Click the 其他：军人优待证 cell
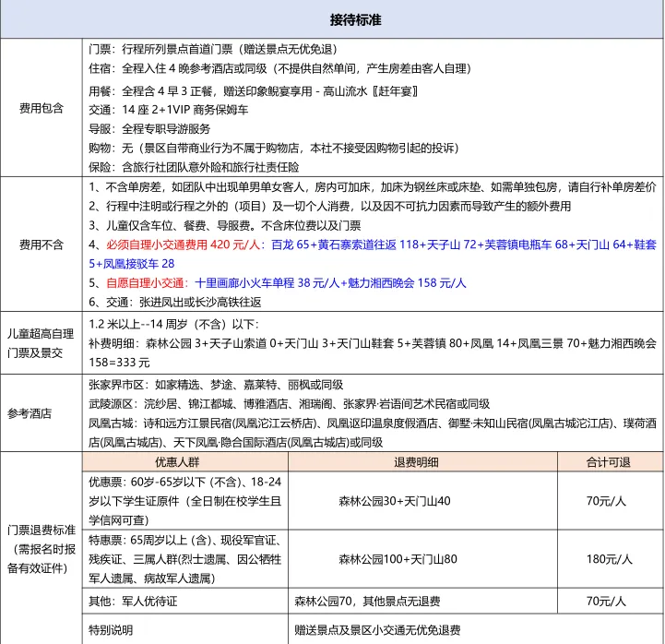The height and width of the screenshot is (644, 665). [x=185, y=601]
